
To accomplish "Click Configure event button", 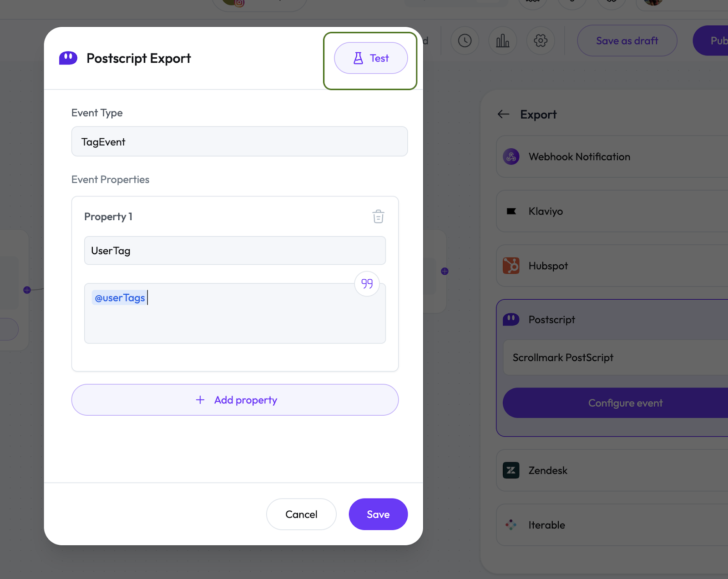I will coord(625,403).
